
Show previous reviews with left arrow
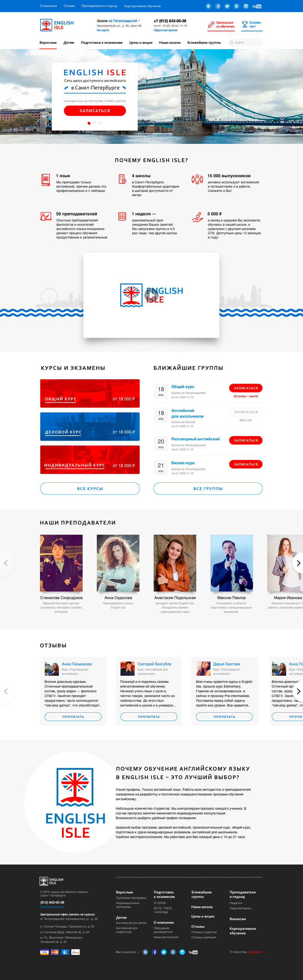[6, 691]
